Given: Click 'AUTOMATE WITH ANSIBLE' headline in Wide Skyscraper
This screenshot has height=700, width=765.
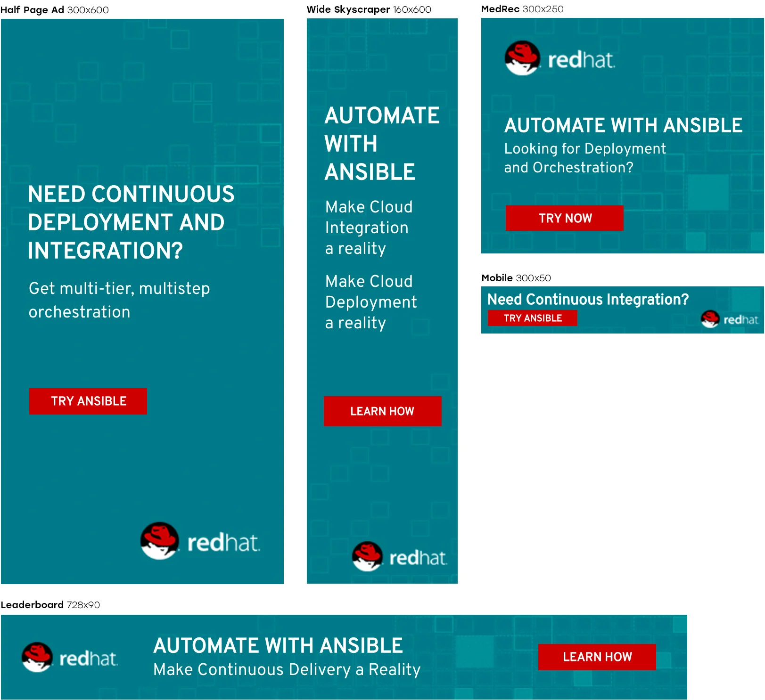Looking at the screenshot, I should click(x=382, y=144).
